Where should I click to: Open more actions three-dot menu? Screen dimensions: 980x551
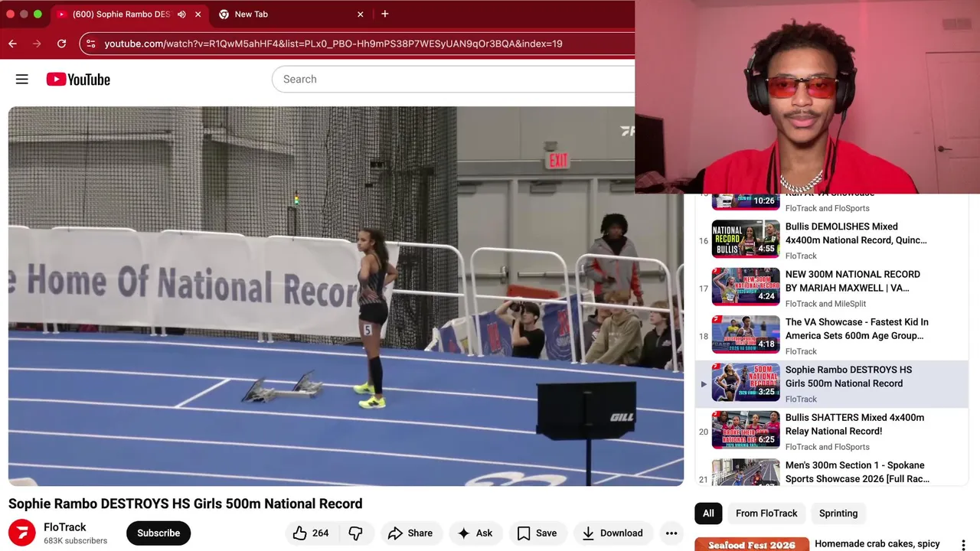click(671, 533)
